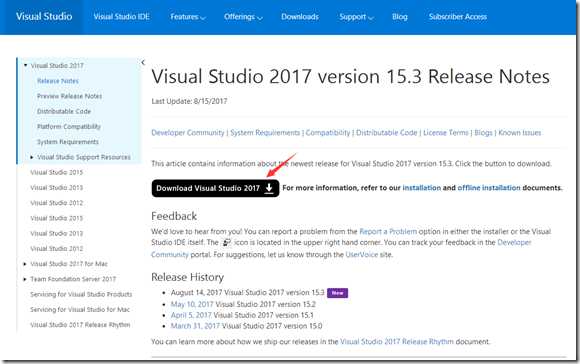Expand Visual Studio 2017 for Mac node

tap(25, 264)
